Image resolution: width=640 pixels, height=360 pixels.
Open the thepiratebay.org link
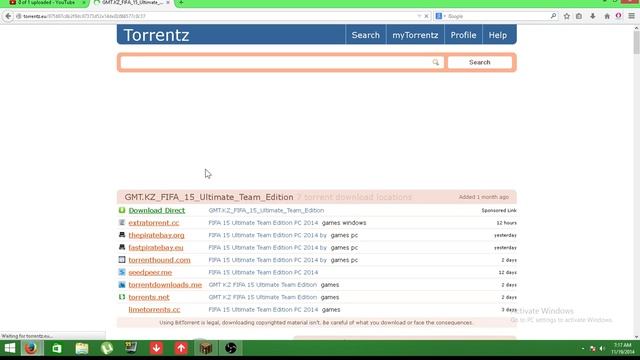(x=156, y=236)
